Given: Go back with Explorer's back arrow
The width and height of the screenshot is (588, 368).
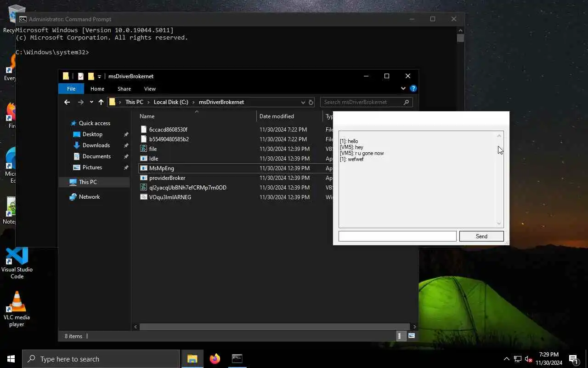Looking at the screenshot, I should tap(67, 102).
